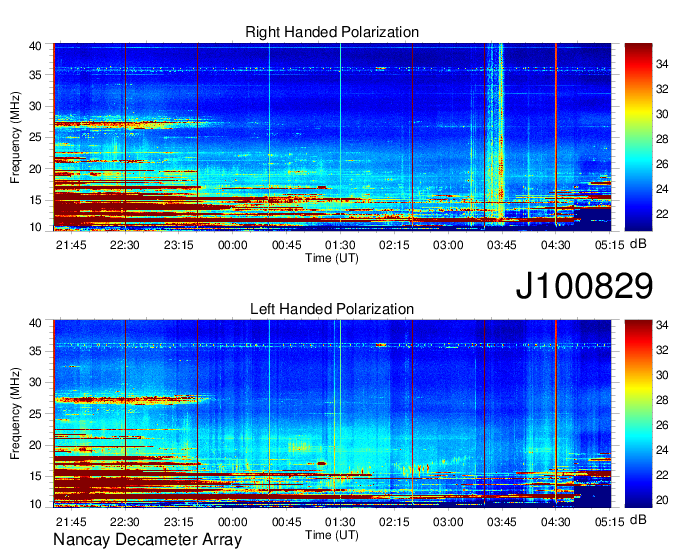
Task: Click the Right Handed plot's colorbar
Action: tap(638, 137)
